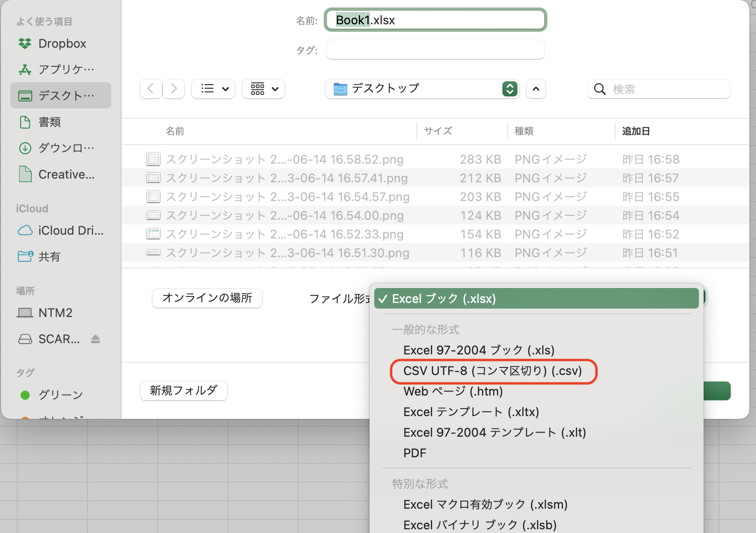Select デスクトップ in the sidebar
The width and height of the screenshot is (756, 533).
point(61,96)
